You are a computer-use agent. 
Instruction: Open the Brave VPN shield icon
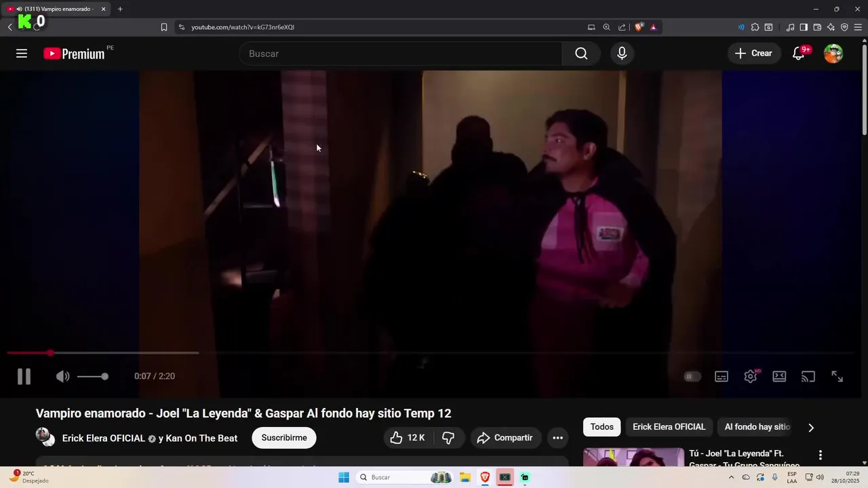pos(844,27)
